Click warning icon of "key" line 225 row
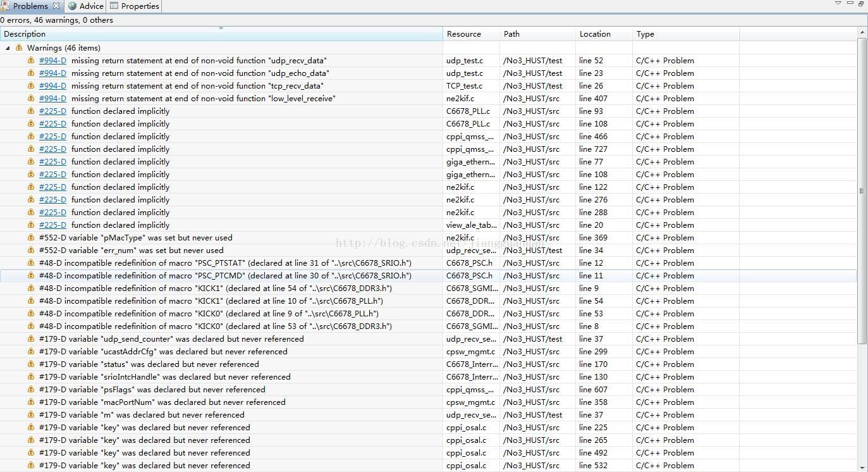868x472 pixels. coord(31,428)
